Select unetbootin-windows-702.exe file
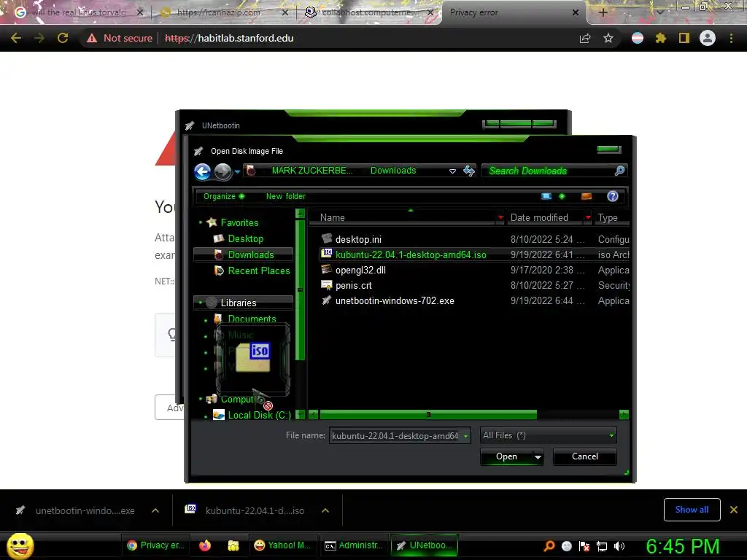This screenshot has width=747, height=560. click(x=395, y=300)
